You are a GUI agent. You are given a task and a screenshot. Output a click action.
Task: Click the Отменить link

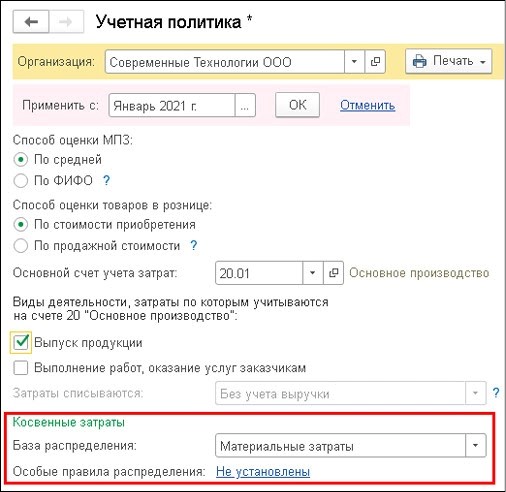pos(368,106)
